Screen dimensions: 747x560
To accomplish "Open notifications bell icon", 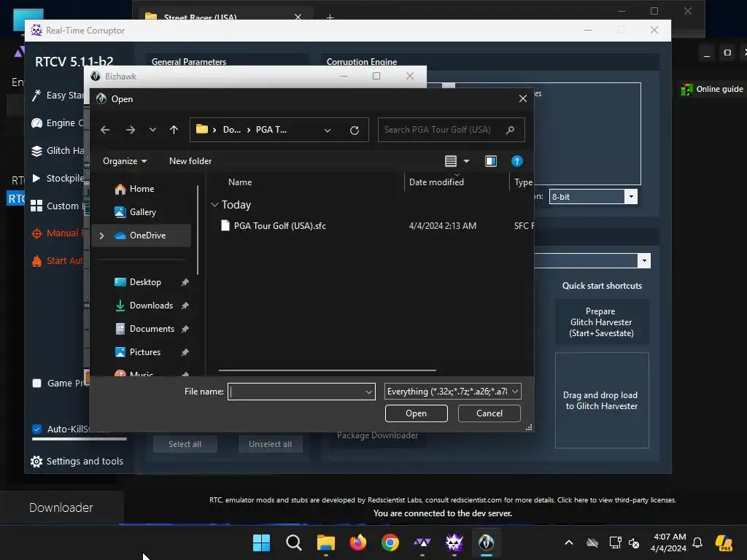I will coord(697,542).
